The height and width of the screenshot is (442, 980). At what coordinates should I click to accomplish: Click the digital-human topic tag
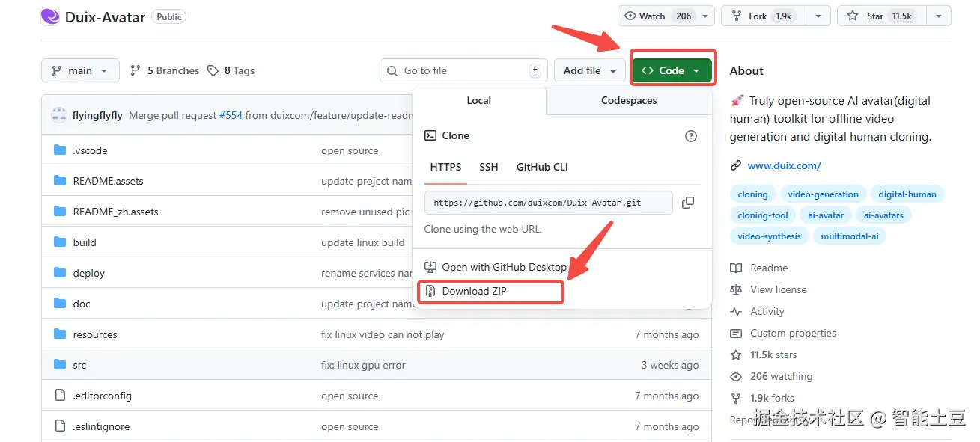pyautogui.click(x=907, y=194)
